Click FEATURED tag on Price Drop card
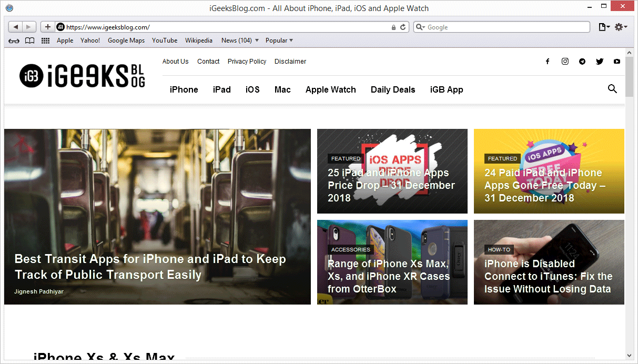The height and width of the screenshot is (364, 638). 346,158
